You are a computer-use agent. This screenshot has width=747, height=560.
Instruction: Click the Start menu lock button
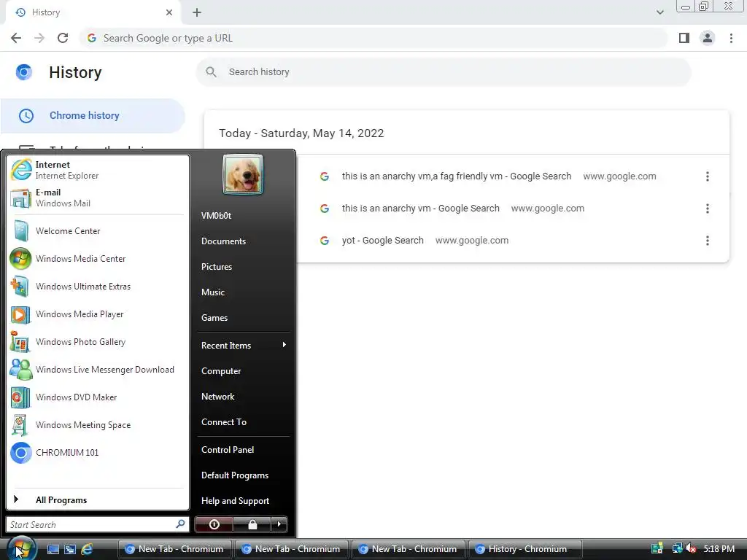252,524
